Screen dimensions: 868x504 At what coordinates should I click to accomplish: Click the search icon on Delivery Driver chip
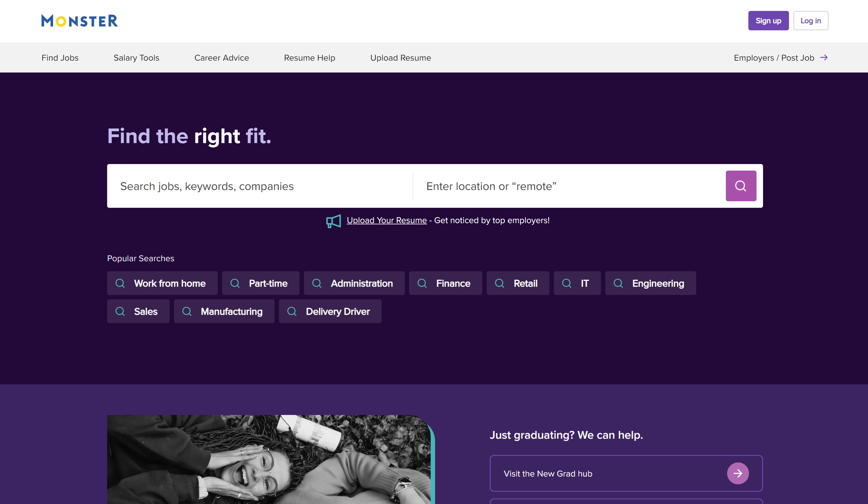292,312
